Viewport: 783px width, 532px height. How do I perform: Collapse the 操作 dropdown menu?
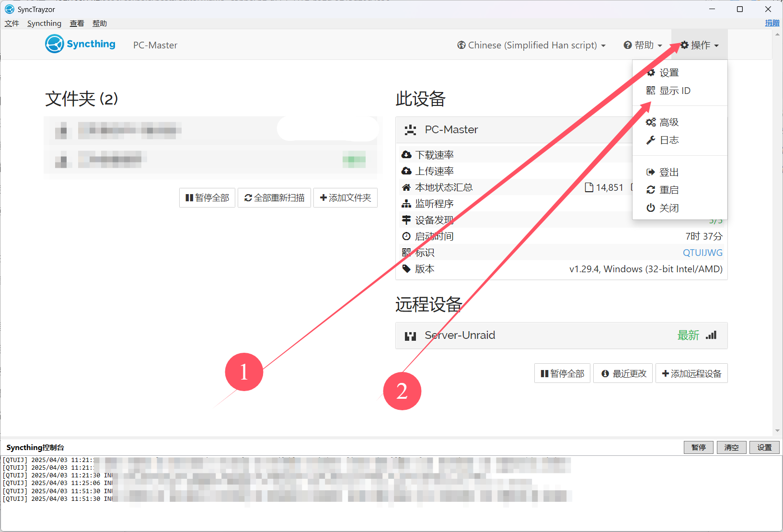coord(700,45)
